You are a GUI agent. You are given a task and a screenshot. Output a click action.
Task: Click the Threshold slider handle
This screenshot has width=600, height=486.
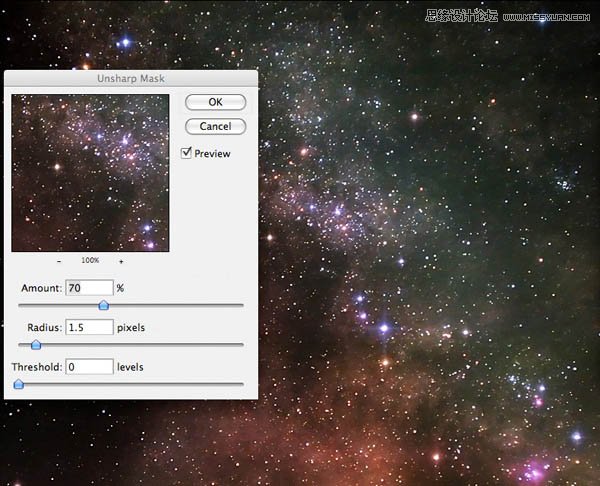(18, 384)
